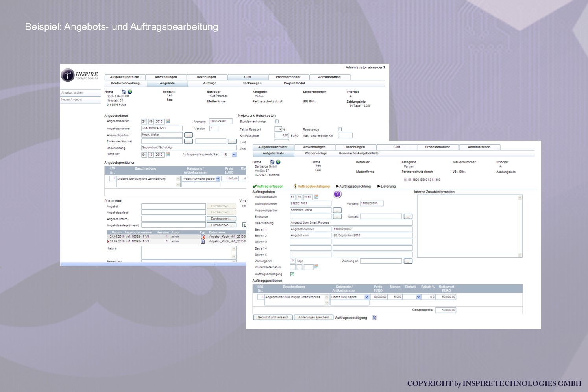Image resolution: width=588 pixels, height=392 pixels.
Task: Click the red delete X in the documents list
Action: point(108,242)
